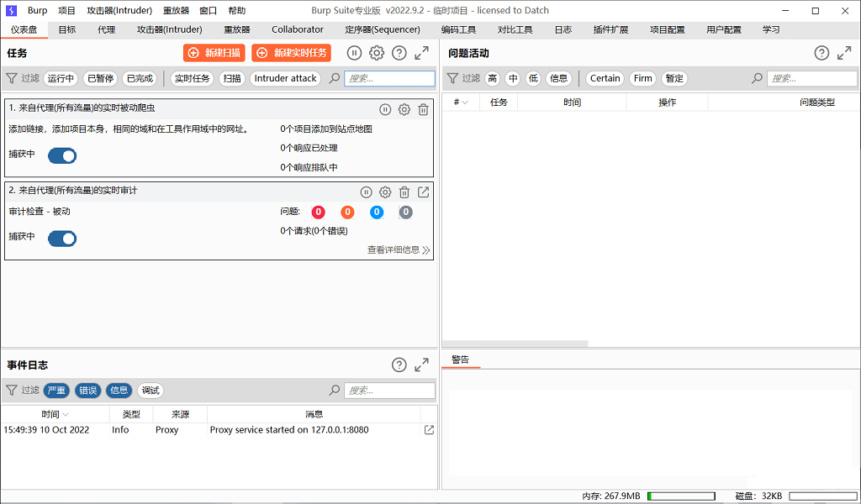Image resolution: width=861 pixels, height=504 pixels.
Task: Click the Issue activity filter funnel icon
Action: click(452, 78)
